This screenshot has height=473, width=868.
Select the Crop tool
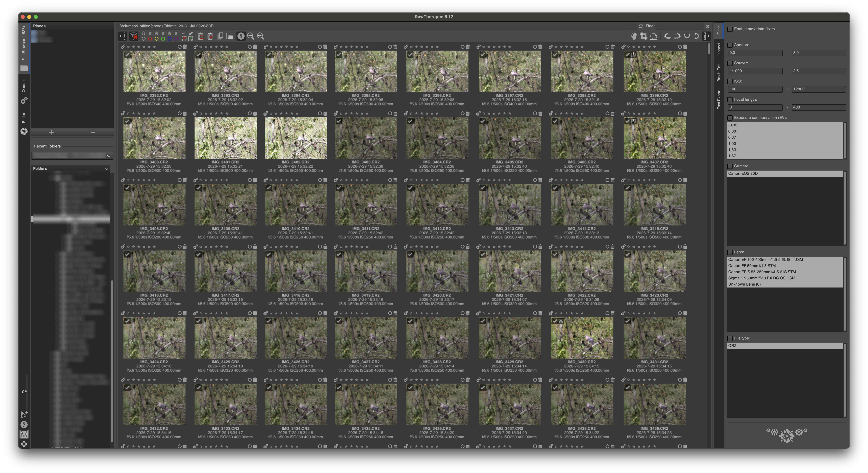tap(644, 36)
